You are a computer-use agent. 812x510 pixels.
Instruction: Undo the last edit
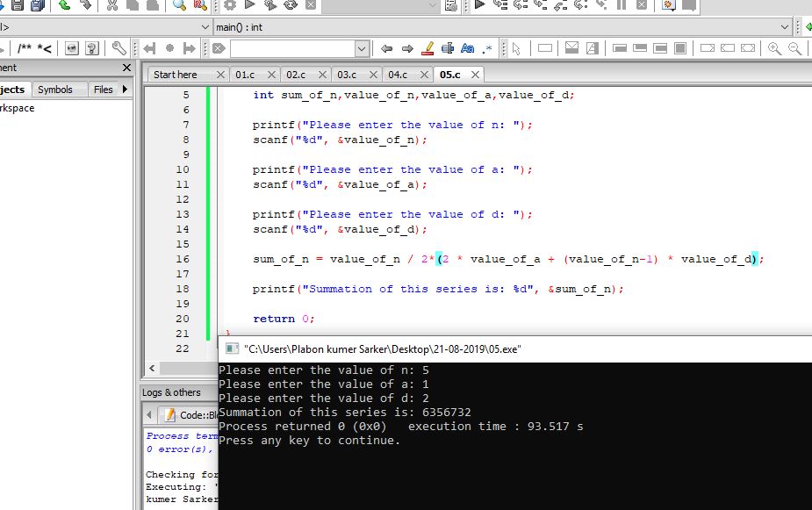[x=64, y=5]
